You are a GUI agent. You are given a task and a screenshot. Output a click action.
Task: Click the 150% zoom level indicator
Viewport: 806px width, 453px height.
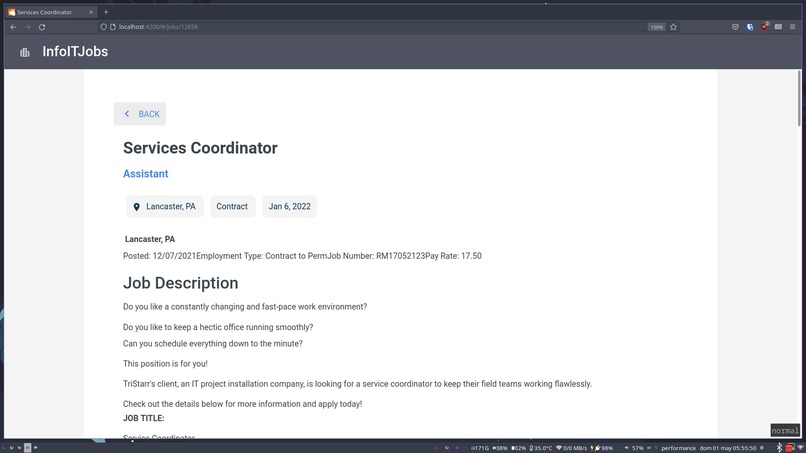pyautogui.click(x=656, y=27)
